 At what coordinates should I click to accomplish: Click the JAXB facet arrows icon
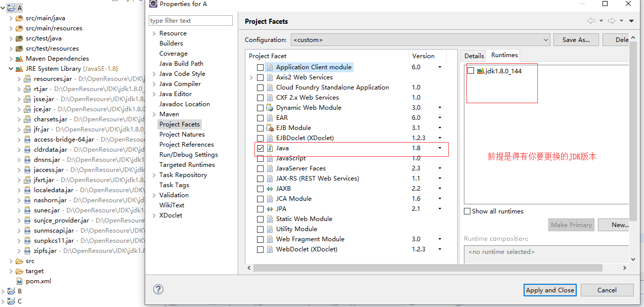270,189
